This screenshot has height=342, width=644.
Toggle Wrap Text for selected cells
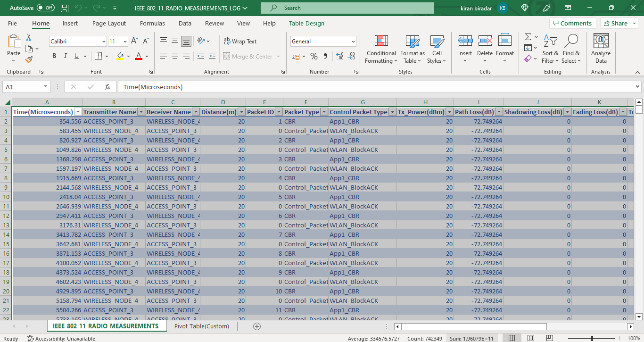pyautogui.click(x=240, y=42)
